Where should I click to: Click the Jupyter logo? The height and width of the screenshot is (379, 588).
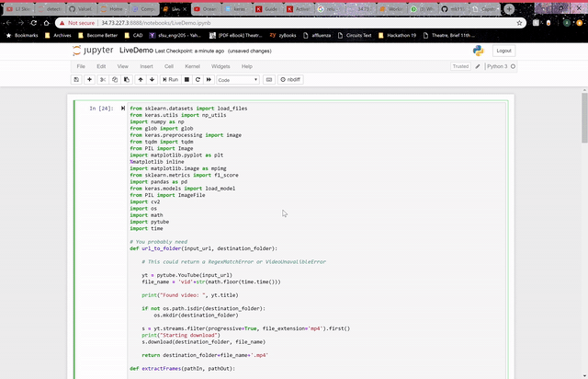point(93,51)
